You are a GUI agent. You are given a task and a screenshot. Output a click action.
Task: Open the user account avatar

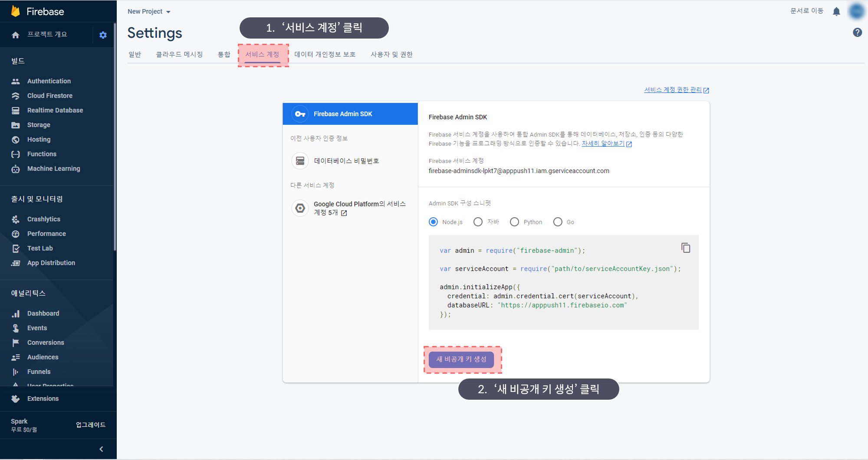coord(857,11)
